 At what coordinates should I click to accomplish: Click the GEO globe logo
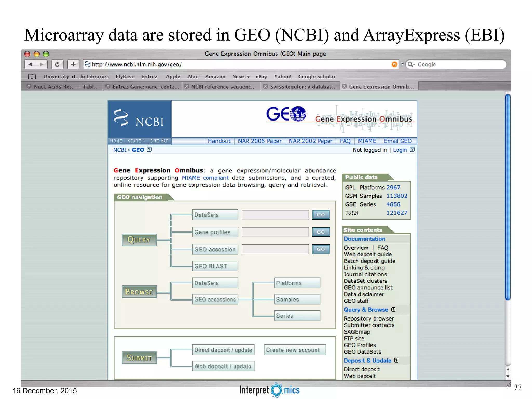pos(286,114)
